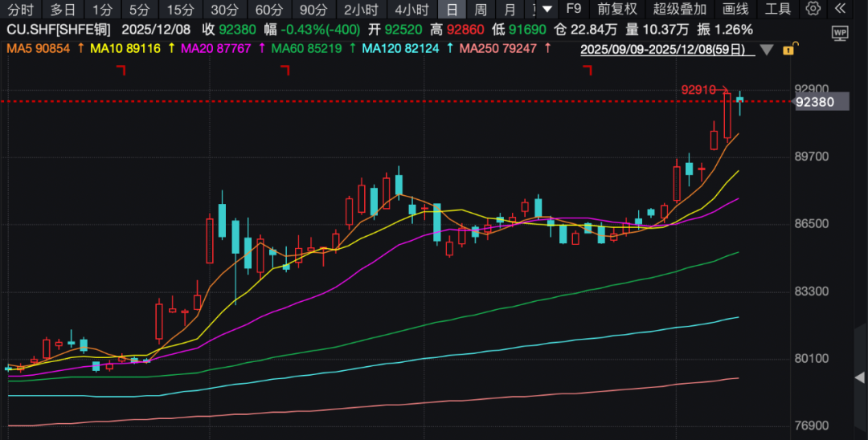Switch to 分时 intraday tab

[x=20, y=10]
